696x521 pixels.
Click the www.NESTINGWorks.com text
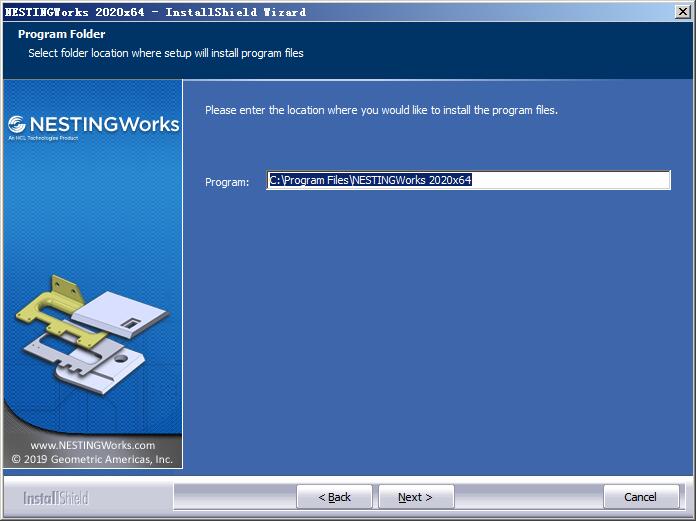click(x=93, y=445)
